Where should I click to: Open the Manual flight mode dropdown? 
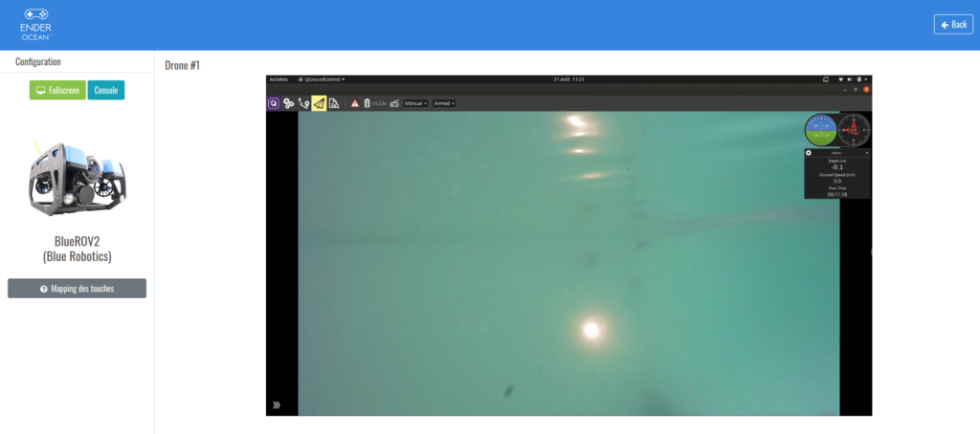415,103
